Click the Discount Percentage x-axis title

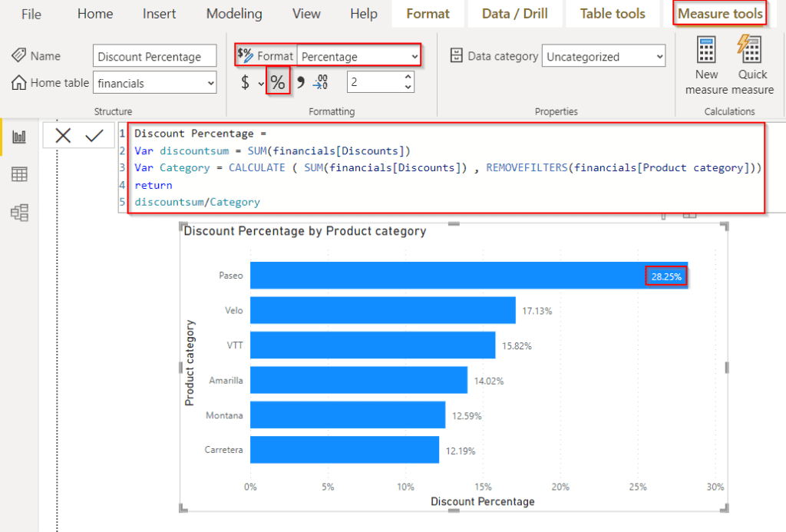click(x=483, y=501)
